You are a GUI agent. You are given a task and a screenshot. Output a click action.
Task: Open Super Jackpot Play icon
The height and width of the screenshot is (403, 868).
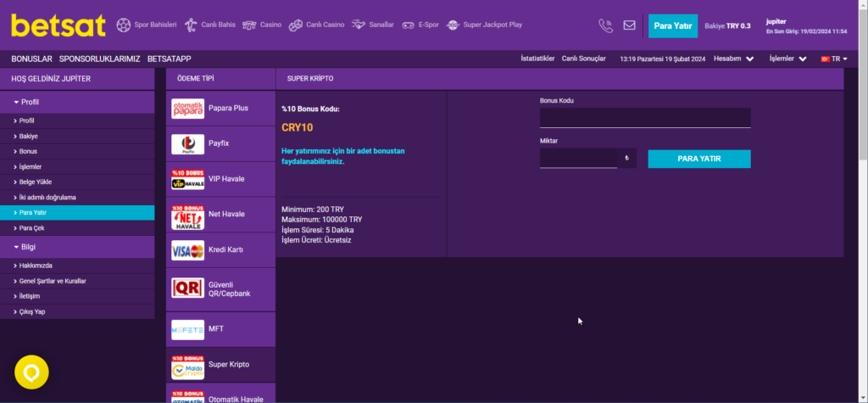tap(453, 25)
